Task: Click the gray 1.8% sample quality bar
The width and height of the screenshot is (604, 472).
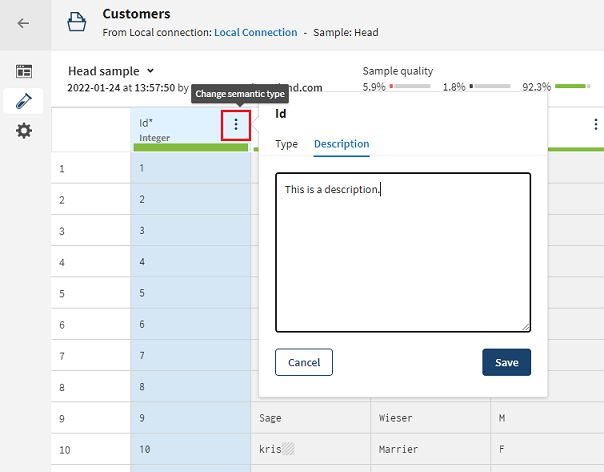Action: point(491,87)
